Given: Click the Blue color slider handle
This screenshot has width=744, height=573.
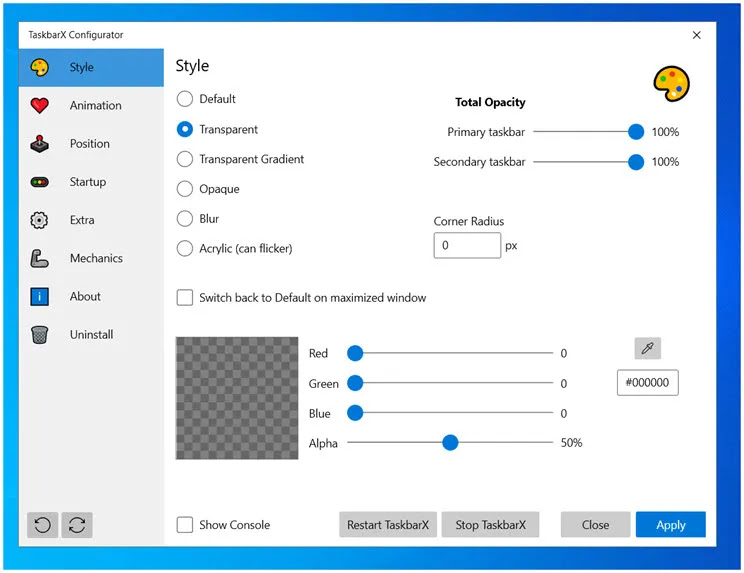Looking at the screenshot, I should (x=355, y=413).
